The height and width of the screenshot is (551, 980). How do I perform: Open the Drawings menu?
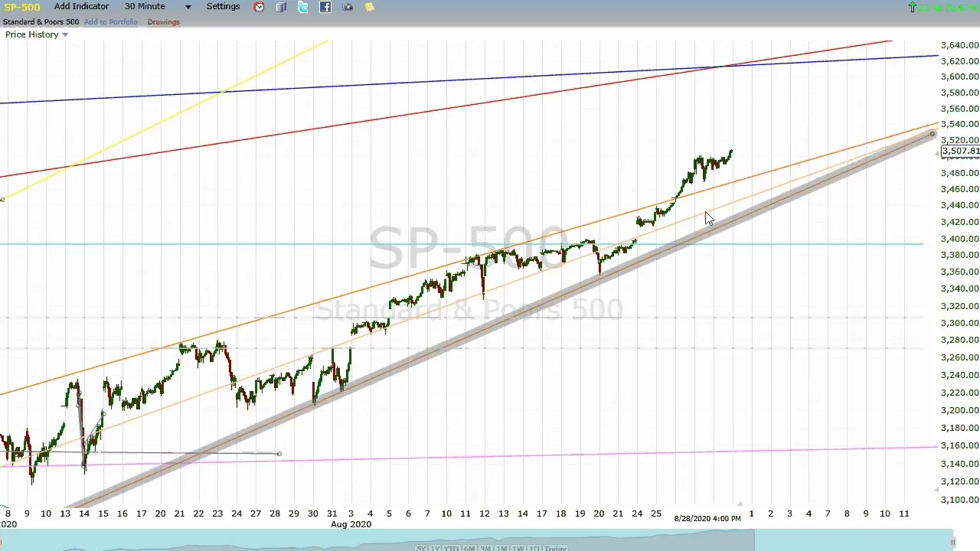163,21
